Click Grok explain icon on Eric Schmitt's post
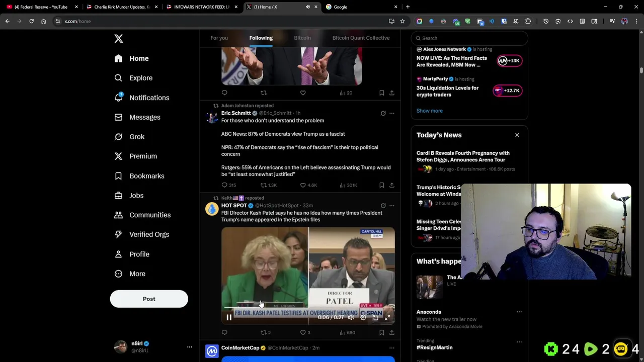This screenshot has height=362, width=644. (x=383, y=113)
